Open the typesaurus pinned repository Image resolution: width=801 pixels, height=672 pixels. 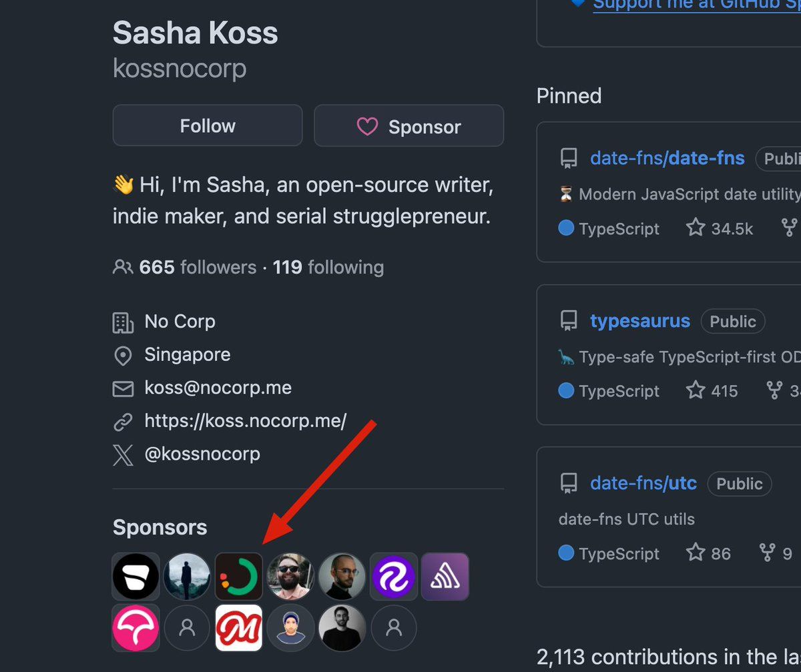[x=639, y=321]
